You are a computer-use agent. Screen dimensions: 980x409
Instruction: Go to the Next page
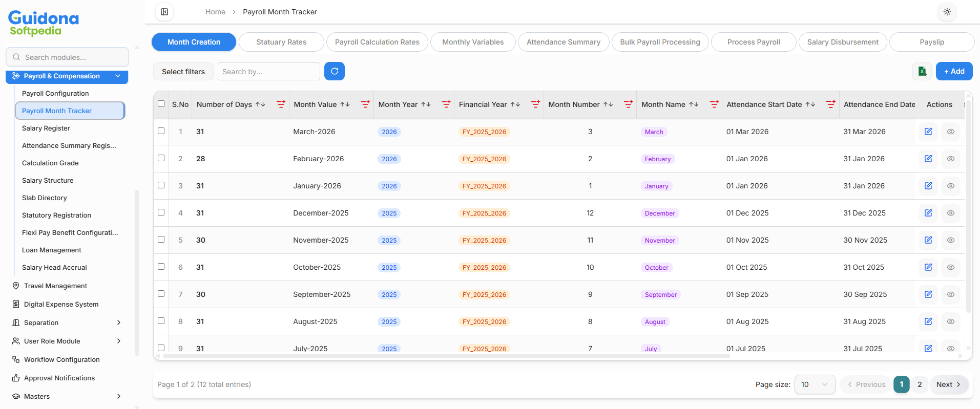(x=949, y=384)
